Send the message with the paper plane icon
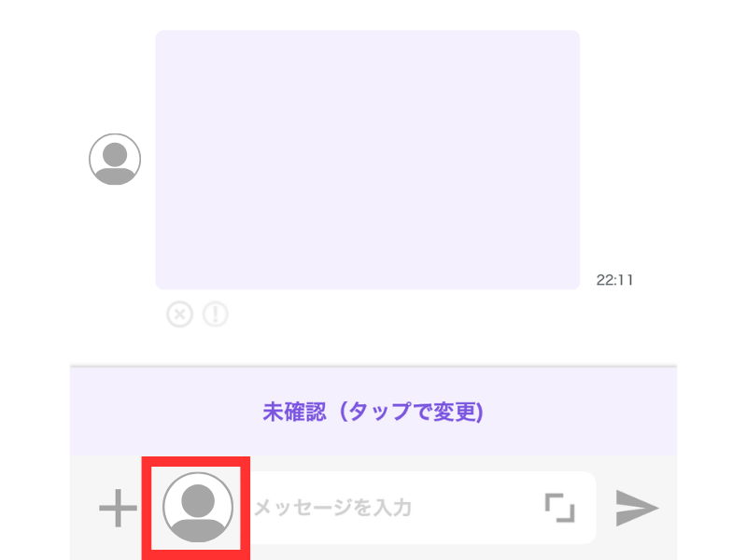 click(637, 508)
